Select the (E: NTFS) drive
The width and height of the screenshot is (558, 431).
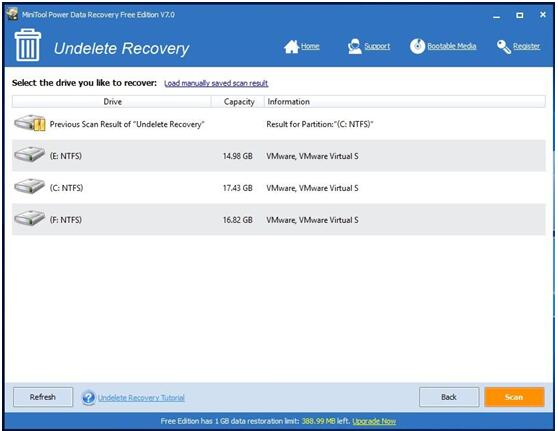tap(279, 156)
